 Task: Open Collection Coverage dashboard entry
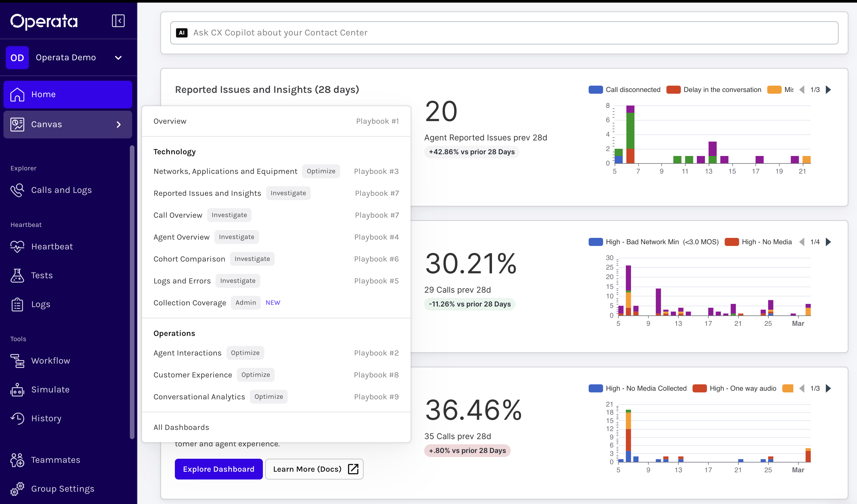(276, 303)
